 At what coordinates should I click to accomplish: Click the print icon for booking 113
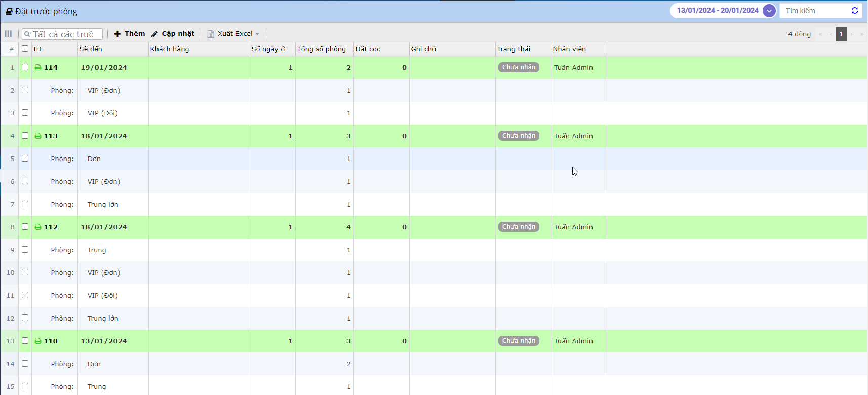click(x=38, y=136)
